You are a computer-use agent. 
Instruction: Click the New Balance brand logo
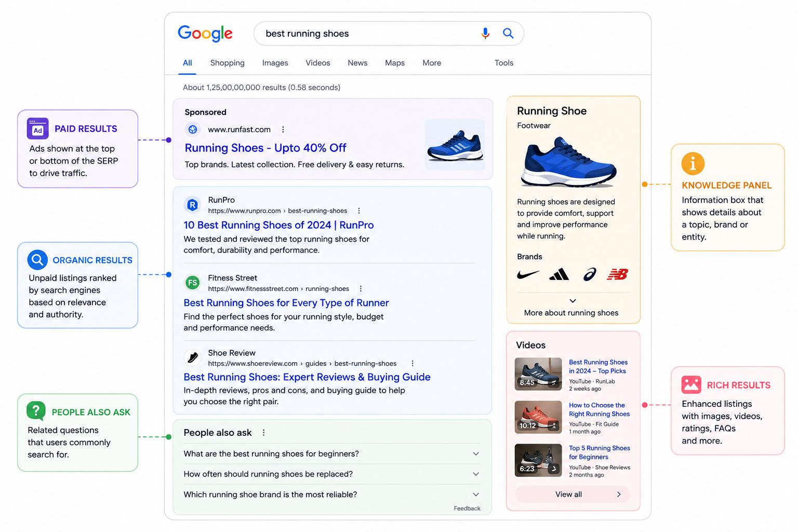pos(618,274)
